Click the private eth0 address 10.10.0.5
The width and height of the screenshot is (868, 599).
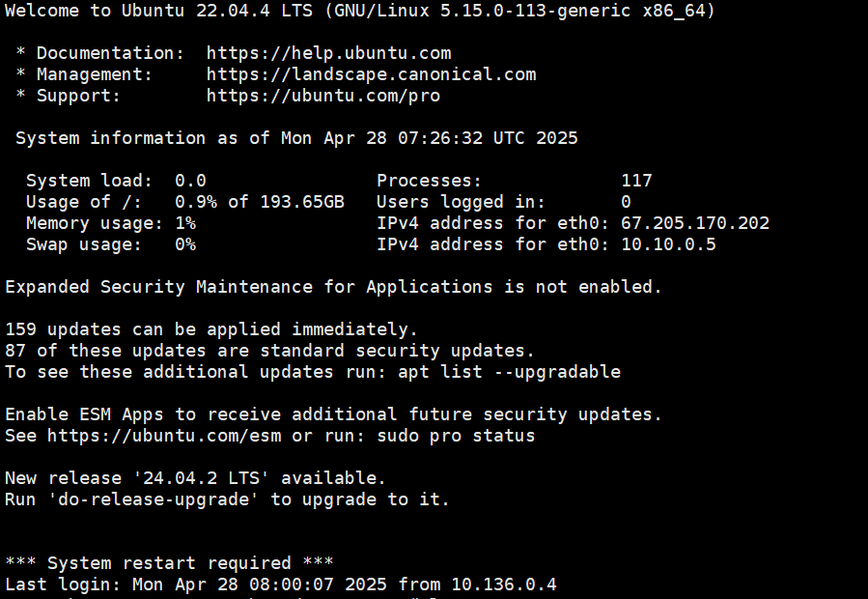click(668, 244)
